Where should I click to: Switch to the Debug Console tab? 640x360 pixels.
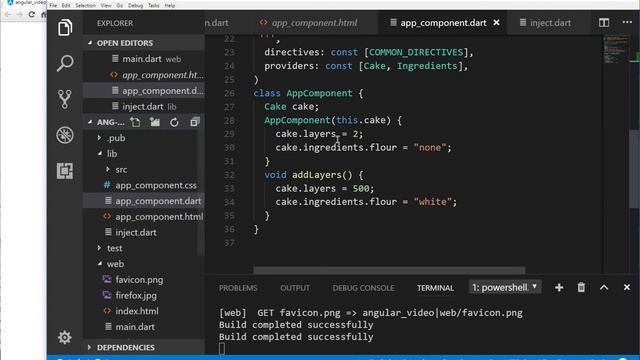pyautogui.click(x=363, y=288)
